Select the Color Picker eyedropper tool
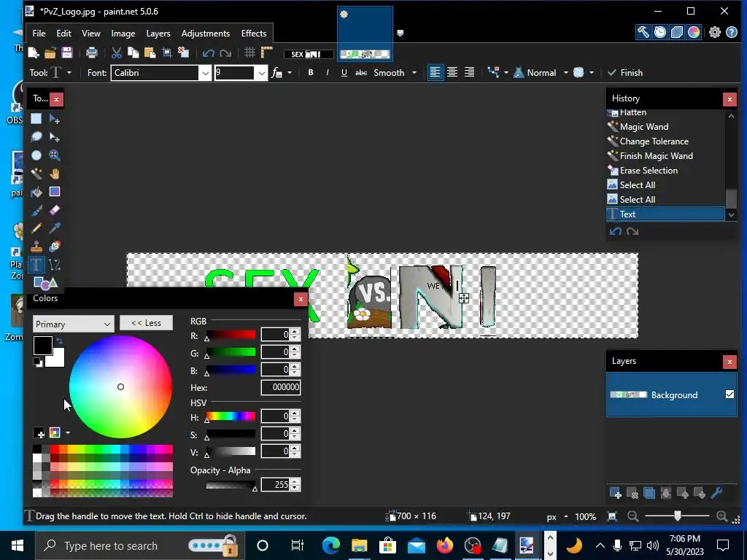The image size is (747, 560). pos(54,228)
